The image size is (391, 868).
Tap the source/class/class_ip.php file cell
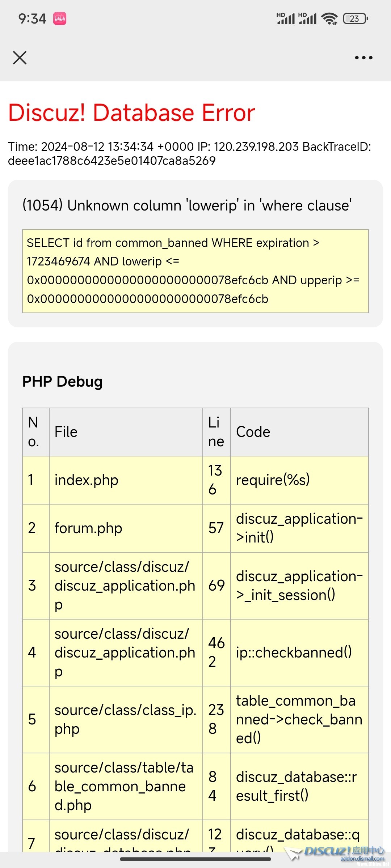pos(125,719)
